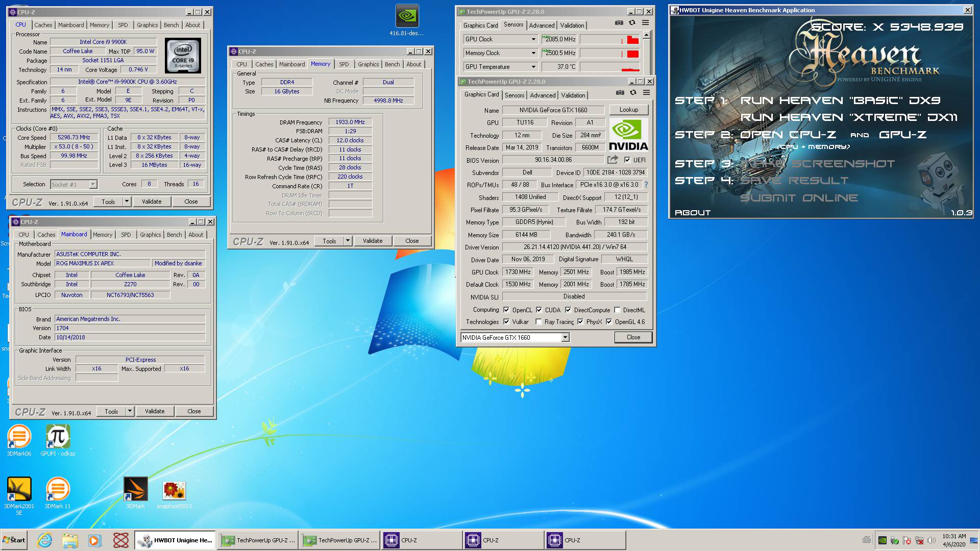Click the refresh icon in GPU-Z Graphics Card window
This screenshot has width=980, height=551.
(x=633, y=93)
